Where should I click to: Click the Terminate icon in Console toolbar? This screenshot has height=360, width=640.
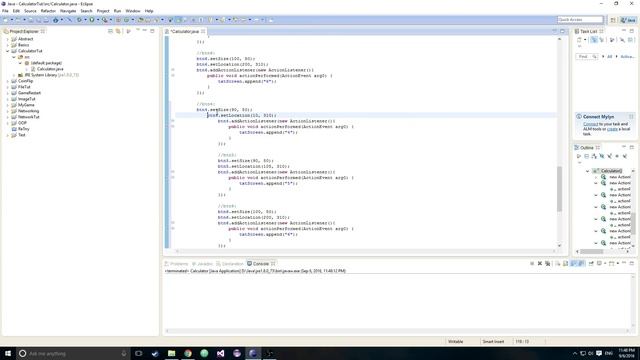pyautogui.click(x=532, y=264)
